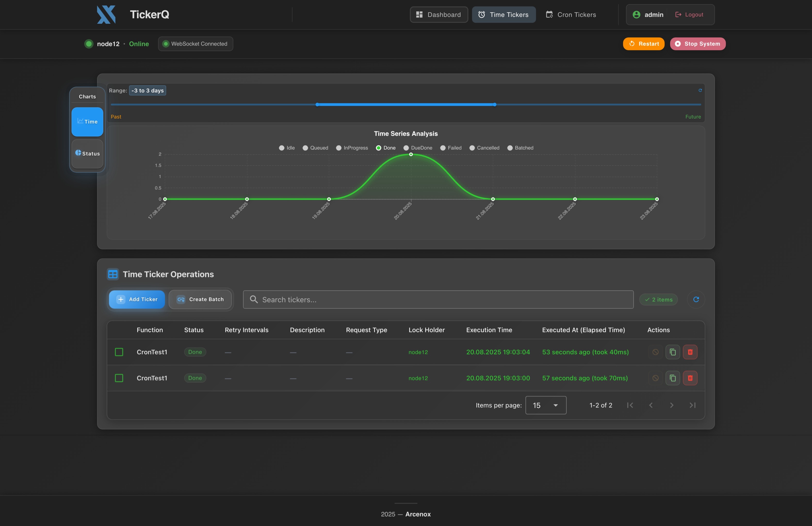
Task: Jump to last page of results
Action: [x=692, y=405]
